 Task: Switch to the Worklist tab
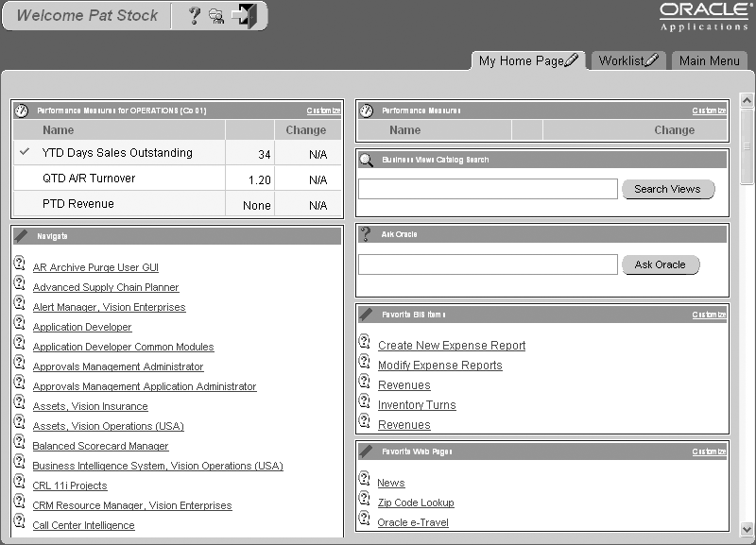pyautogui.click(x=628, y=60)
